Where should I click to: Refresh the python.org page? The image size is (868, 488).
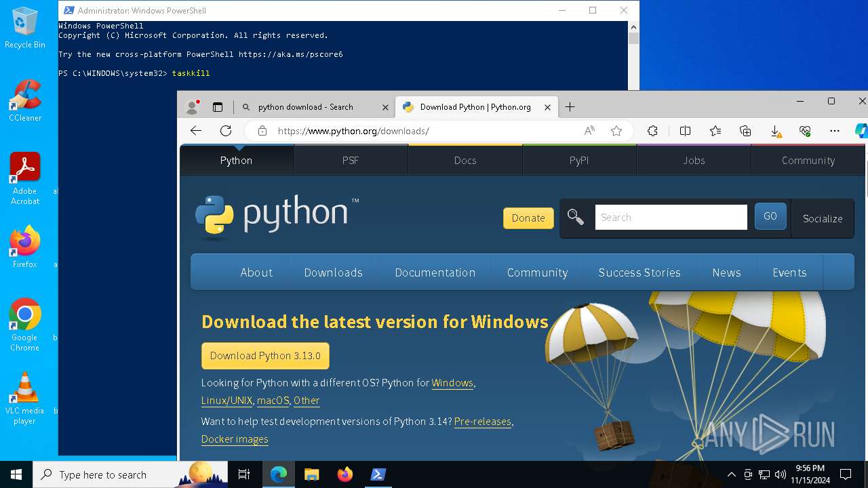pyautogui.click(x=226, y=131)
